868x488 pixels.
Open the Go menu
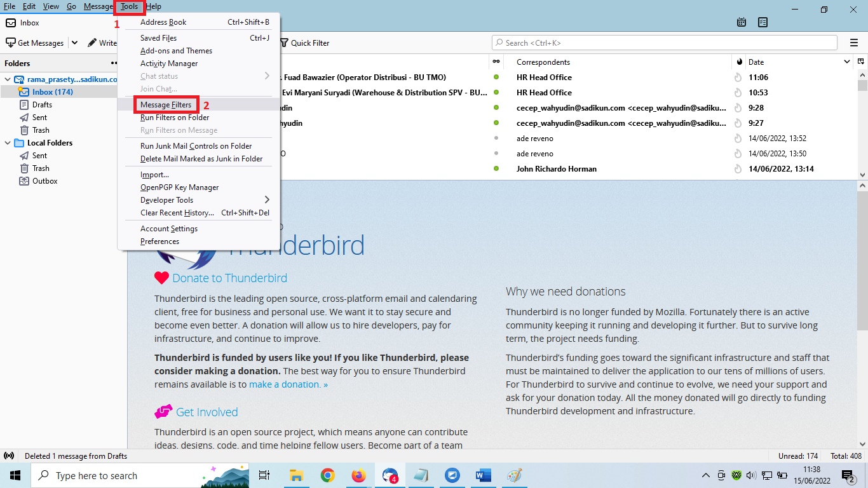[x=71, y=6]
